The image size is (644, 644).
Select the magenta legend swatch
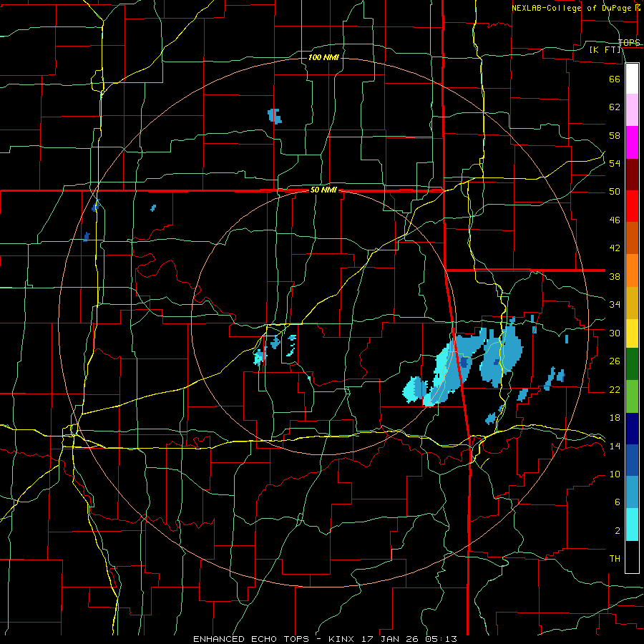pyautogui.click(x=632, y=142)
